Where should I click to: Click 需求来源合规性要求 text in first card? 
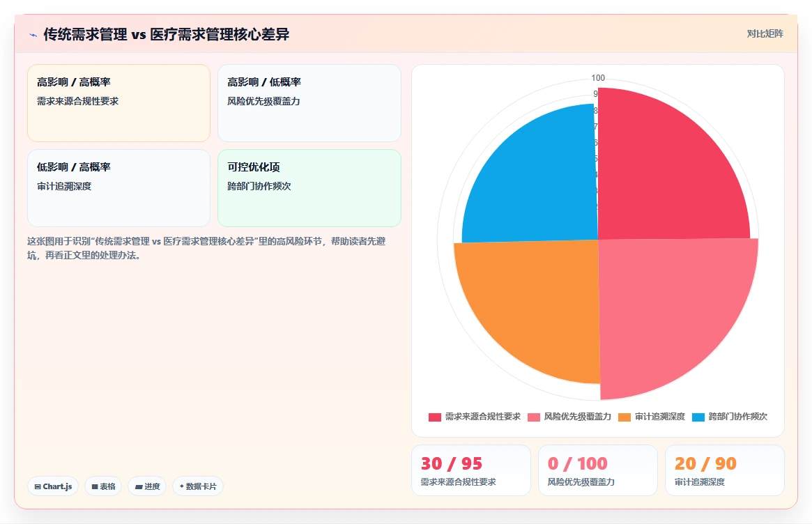point(77,101)
